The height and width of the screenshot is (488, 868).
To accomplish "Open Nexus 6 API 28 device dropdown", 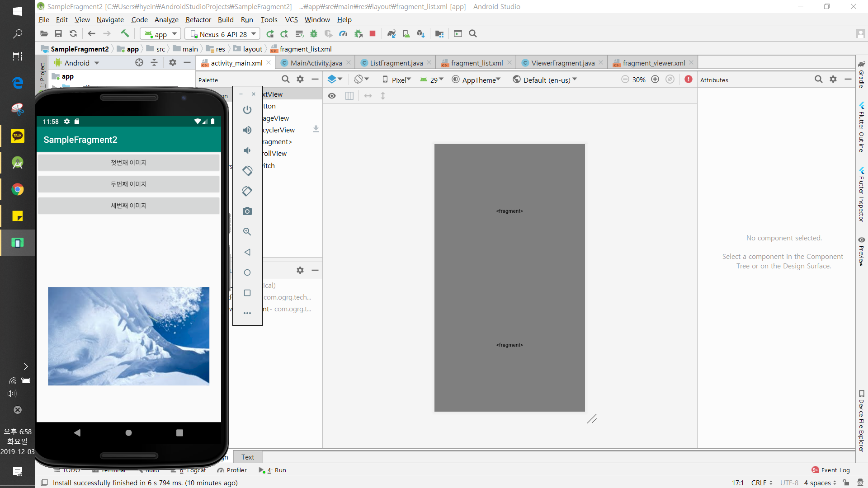I will [223, 34].
